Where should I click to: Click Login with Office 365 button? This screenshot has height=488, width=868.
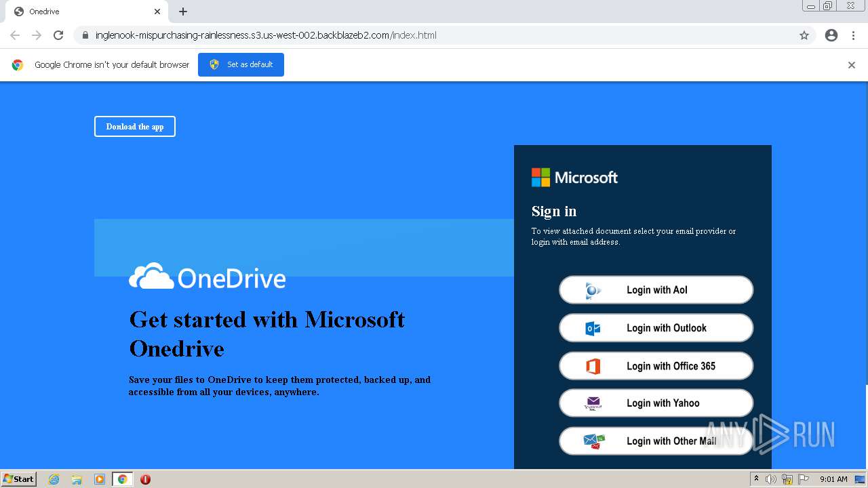[x=656, y=366]
